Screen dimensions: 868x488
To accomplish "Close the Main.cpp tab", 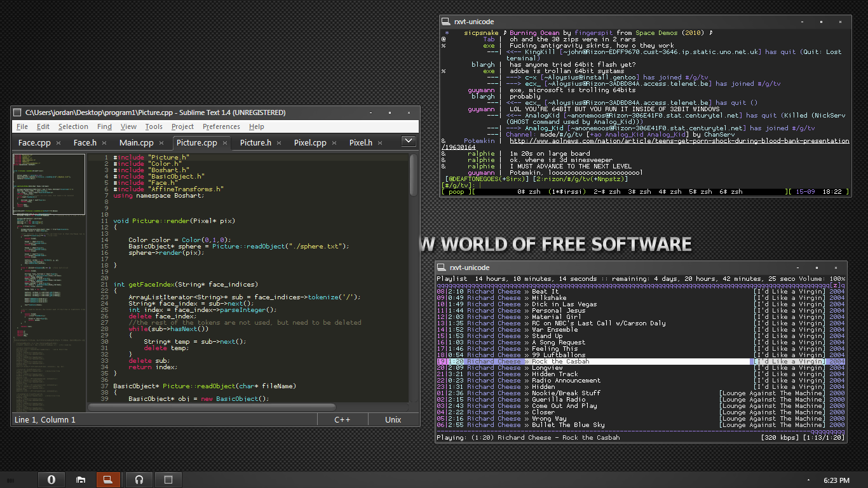I will 161,143.
